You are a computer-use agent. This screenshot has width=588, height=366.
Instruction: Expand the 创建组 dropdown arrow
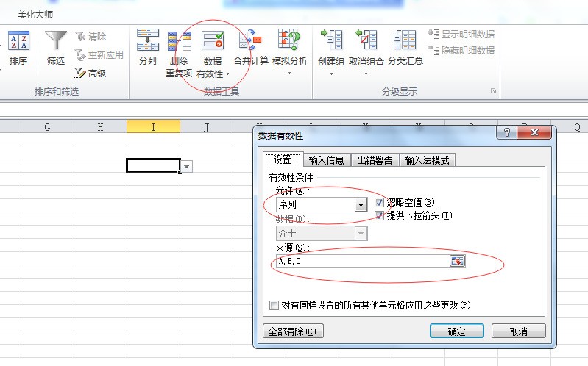pyautogui.click(x=331, y=73)
